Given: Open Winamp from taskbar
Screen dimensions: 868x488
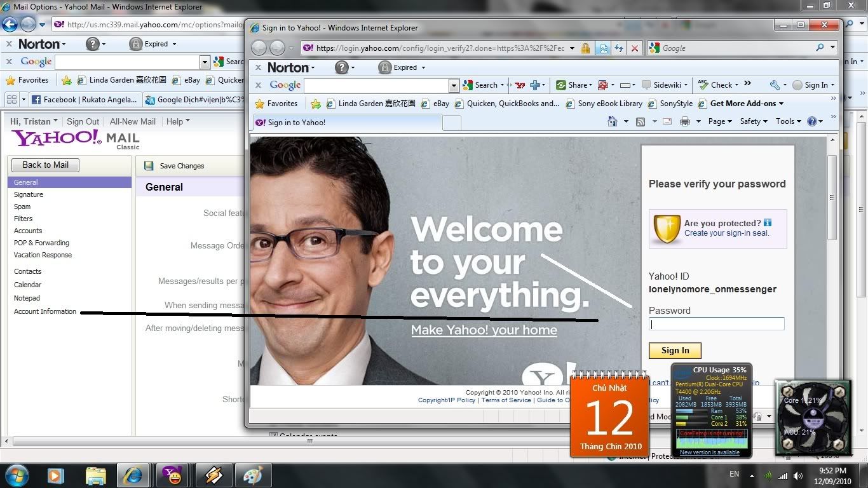Looking at the screenshot, I should [x=214, y=475].
